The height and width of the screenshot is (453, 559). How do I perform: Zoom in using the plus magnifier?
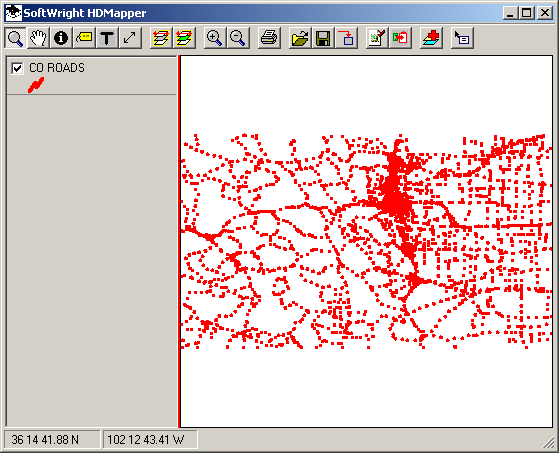(215, 38)
